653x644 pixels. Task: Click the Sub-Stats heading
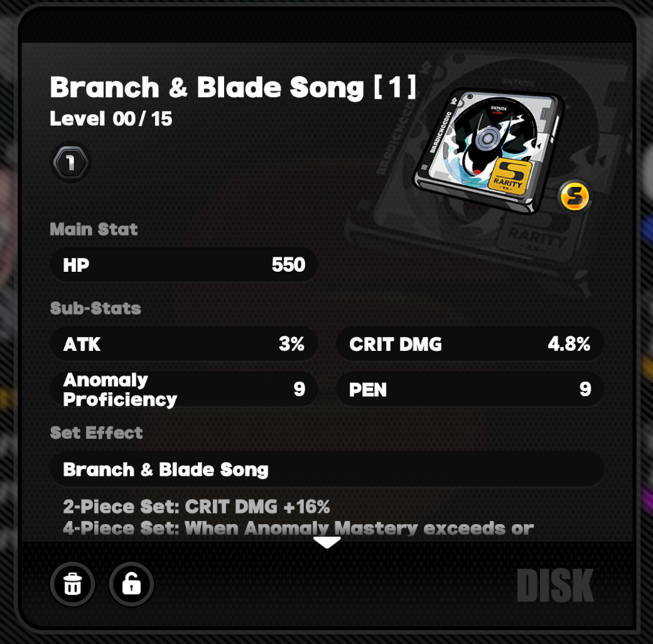[95, 308]
